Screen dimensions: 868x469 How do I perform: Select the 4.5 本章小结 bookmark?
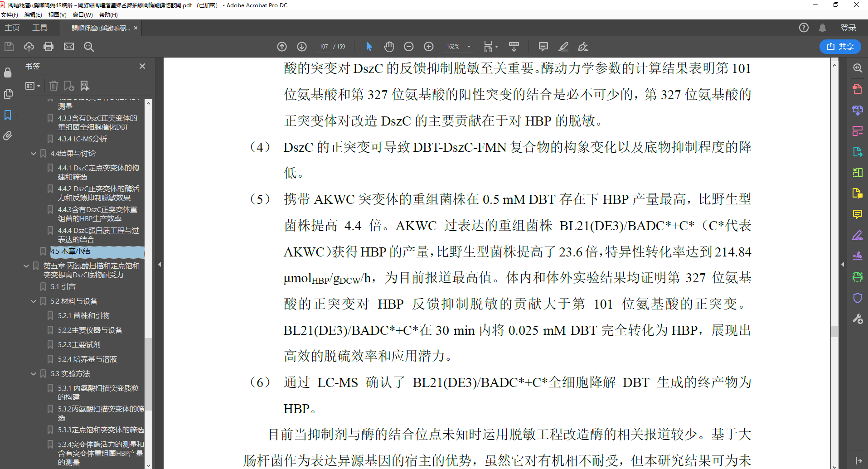[x=70, y=251]
